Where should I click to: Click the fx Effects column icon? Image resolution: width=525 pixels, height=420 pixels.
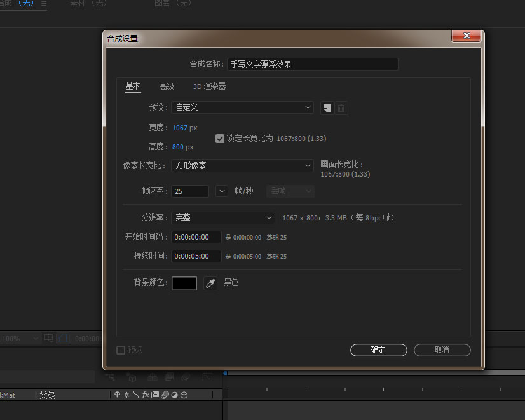pyautogui.click(x=146, y=395)
